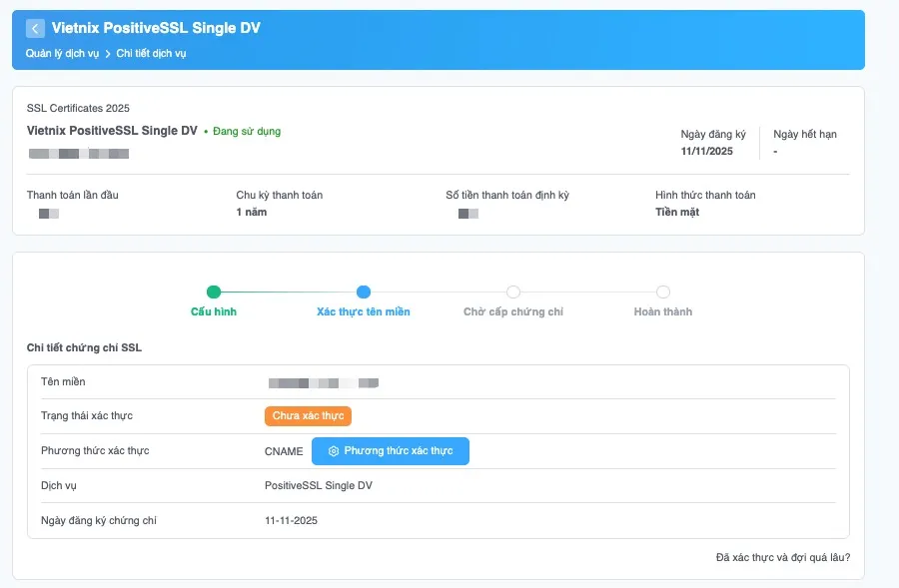Click the blue Xác thực tên miền step circle
899x588 pixels.
pos(364,293)
